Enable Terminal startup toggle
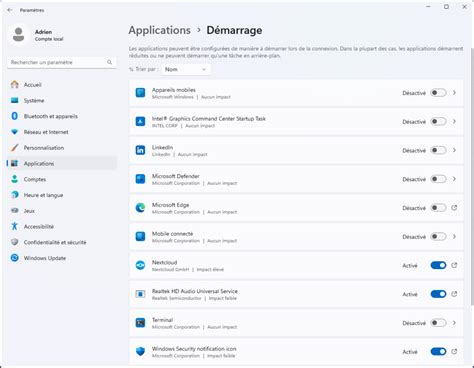The image size is (474, 368). (x=438, y=323)
